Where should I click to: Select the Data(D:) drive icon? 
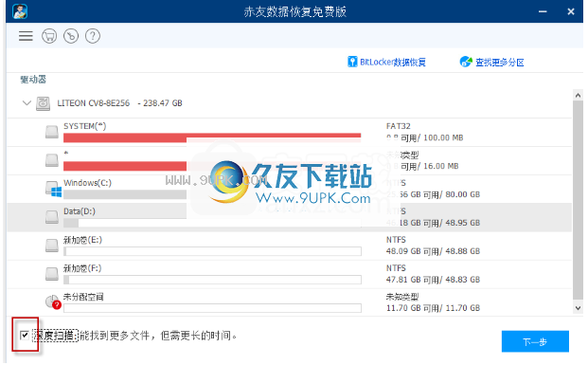(x=52, y=217)
